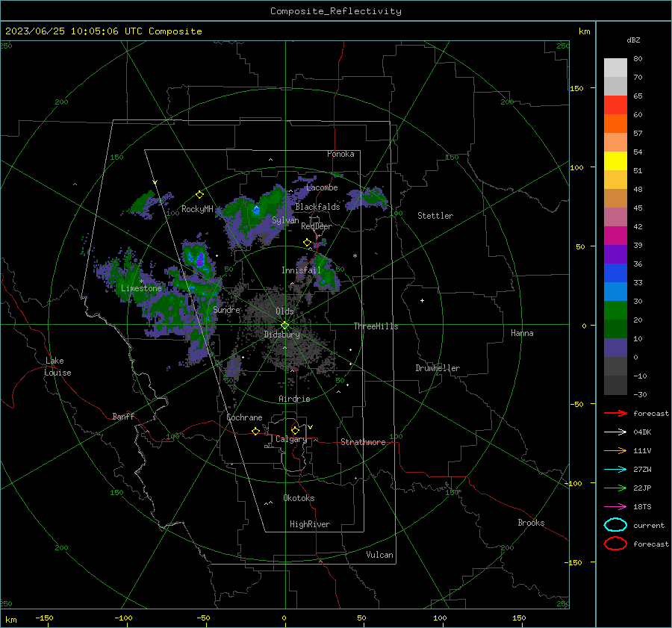Click the echo cluster west of Stettler

click(x=367, y=199)
